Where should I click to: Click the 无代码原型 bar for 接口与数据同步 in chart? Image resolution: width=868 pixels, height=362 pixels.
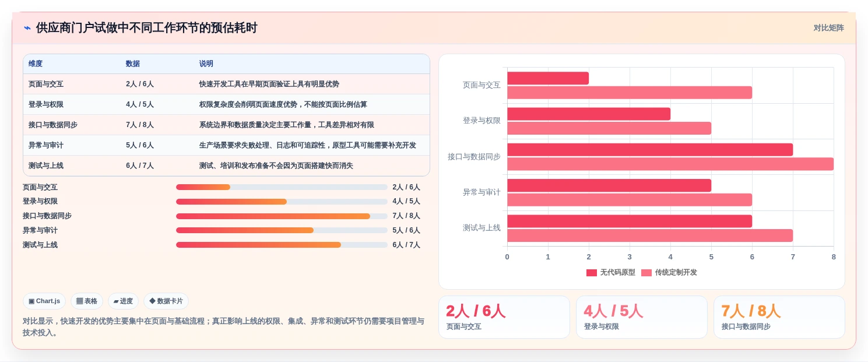[x=650, y=150]
